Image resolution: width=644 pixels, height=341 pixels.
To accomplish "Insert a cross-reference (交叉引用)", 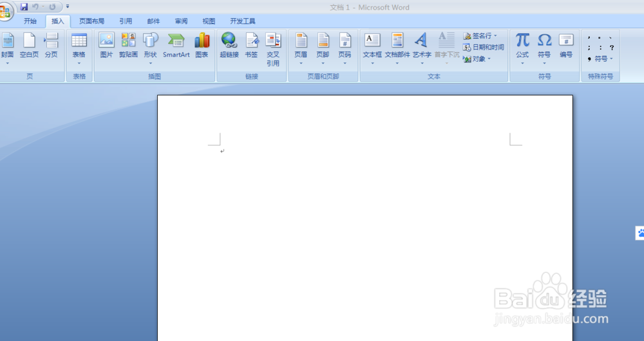I will point(273,50).
